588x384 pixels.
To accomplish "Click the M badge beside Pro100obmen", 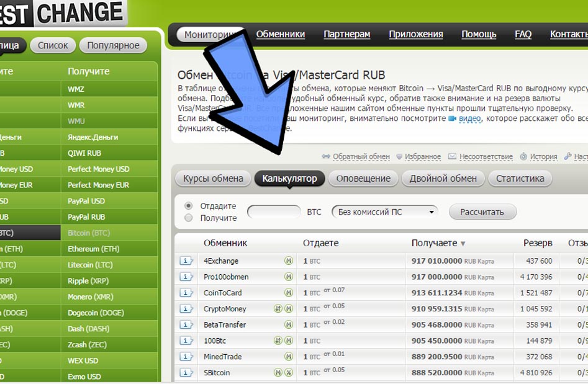I will (289, 277).
